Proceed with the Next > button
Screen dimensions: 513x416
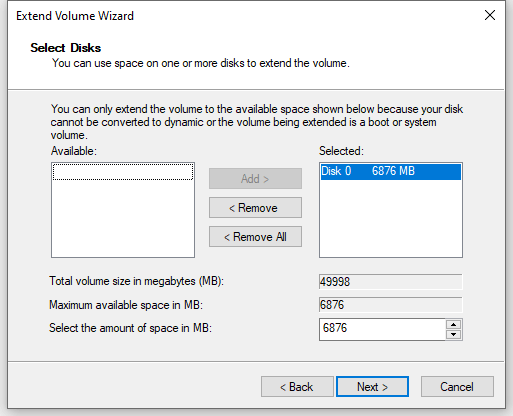[372, 387]
